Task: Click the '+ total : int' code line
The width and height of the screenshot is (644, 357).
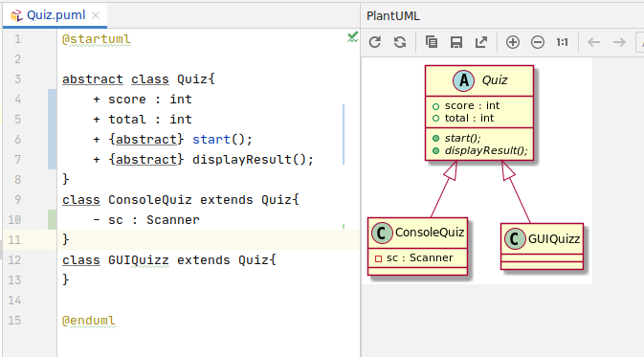Action: pos(143,119)
